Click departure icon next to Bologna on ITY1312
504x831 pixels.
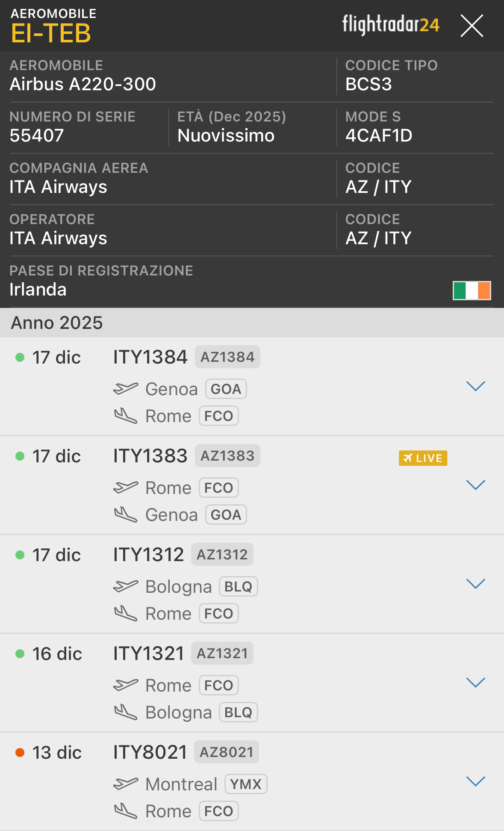126,586
